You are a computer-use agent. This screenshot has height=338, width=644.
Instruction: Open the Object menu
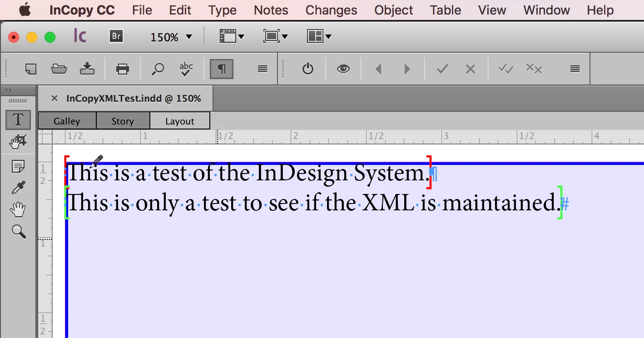click(394, 10)
